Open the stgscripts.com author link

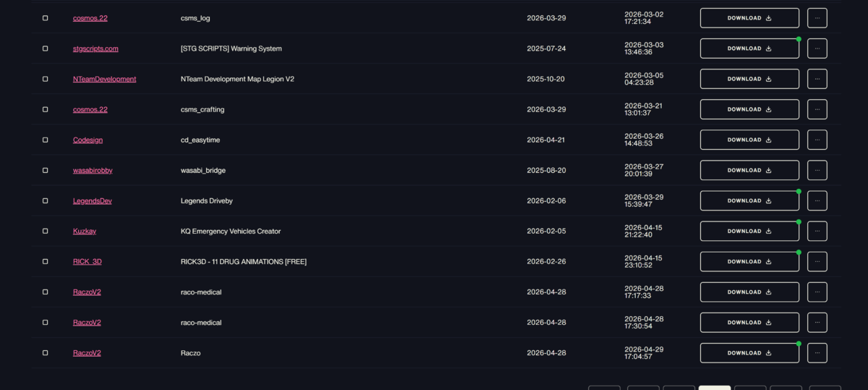click(95, 48)
